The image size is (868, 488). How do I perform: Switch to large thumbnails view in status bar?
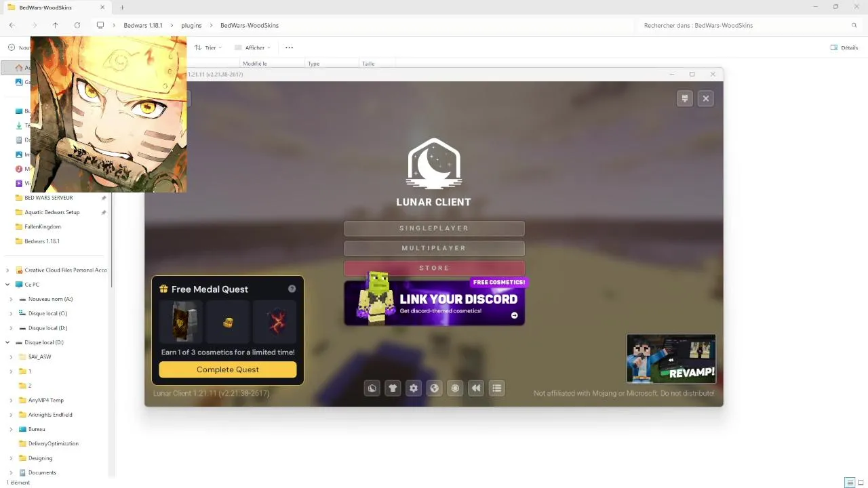pyautogui.click(x=860, y=483)
